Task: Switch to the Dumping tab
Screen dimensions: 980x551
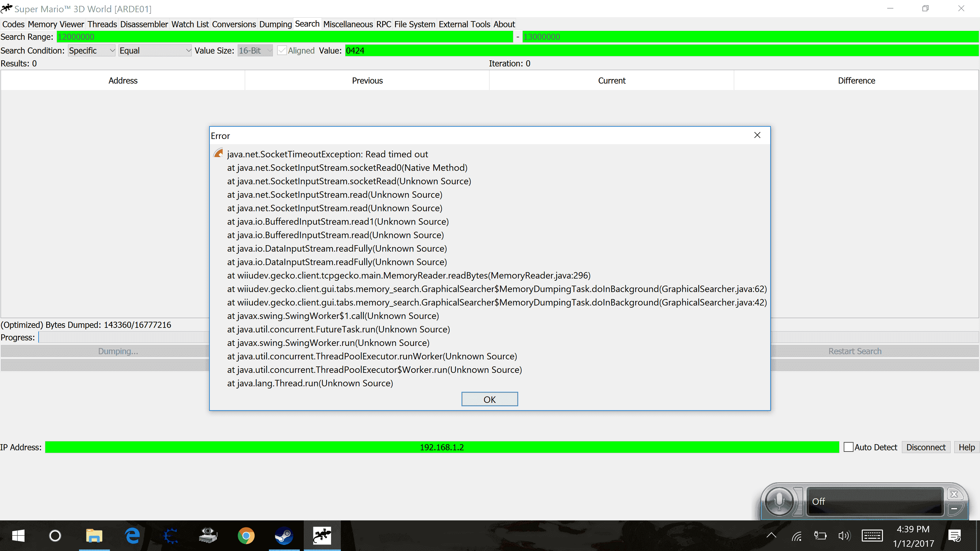Action: 275,24
